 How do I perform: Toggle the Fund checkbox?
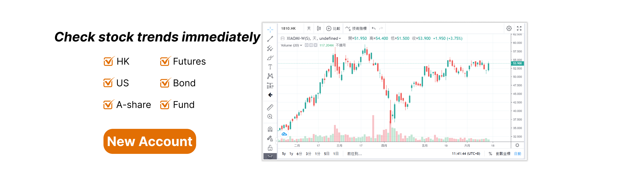165,105
